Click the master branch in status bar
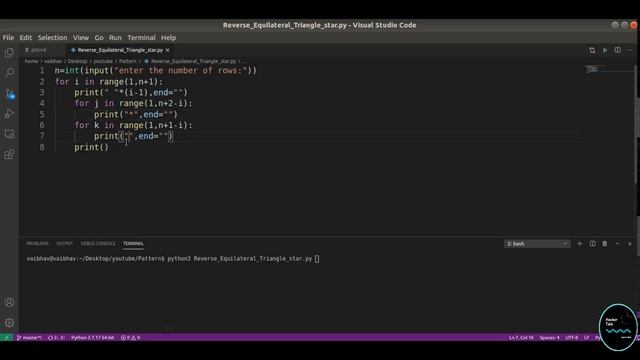 click(x=29, y=338)
